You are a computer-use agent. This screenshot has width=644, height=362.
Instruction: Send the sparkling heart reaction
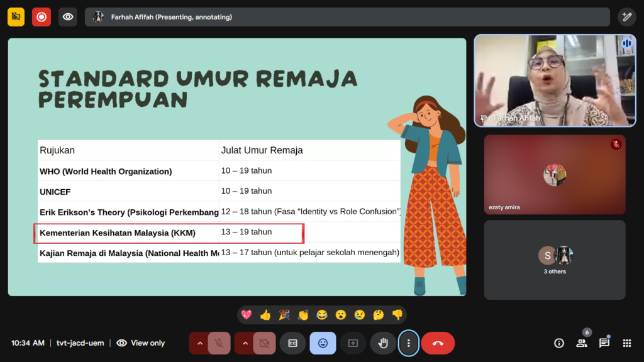[x=247, y=315]
